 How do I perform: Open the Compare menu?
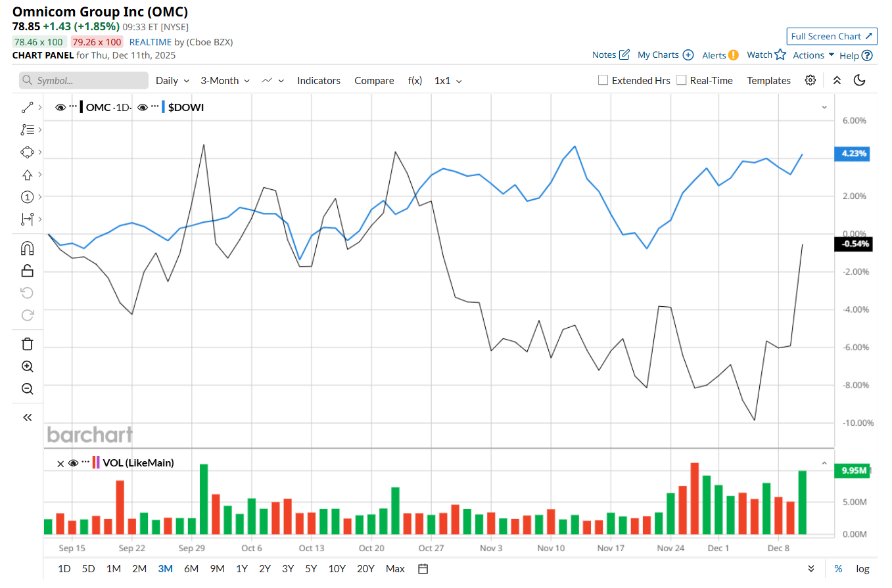pyautogui.click(x=374, y=80)
